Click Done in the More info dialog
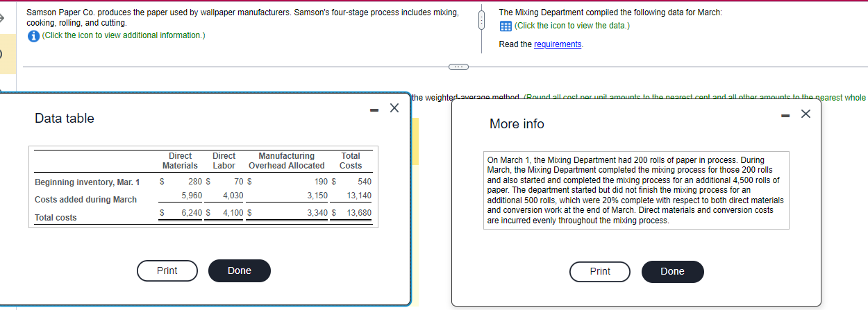Image resolution: width=868 pixels, height=310 pixels. click(x=672, y=271)
